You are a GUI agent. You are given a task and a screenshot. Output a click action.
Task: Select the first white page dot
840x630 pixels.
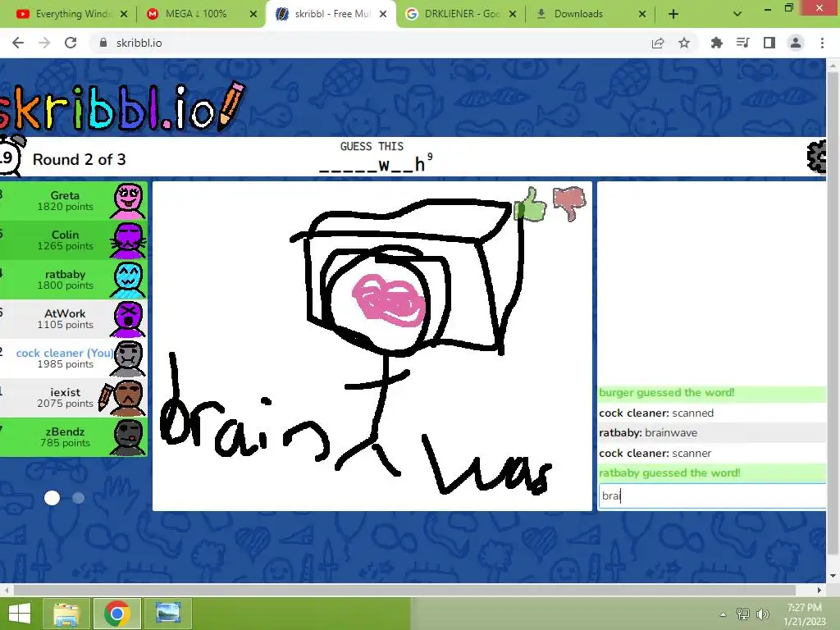(52, 498)
